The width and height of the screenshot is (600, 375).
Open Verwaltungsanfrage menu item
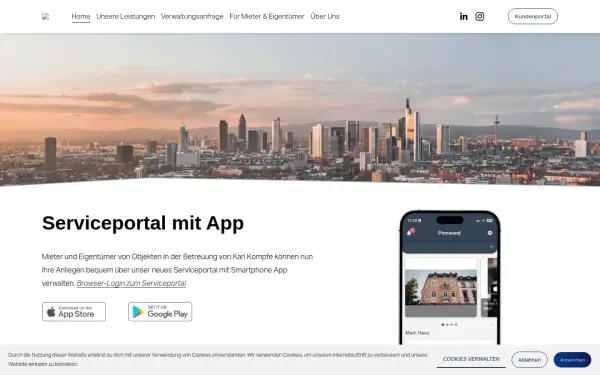(x=192, y=16)
